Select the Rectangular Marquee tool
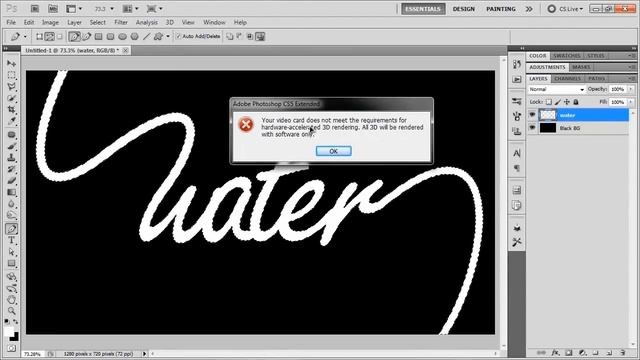The height and width of the screenshot is (360, 640). 11,75
